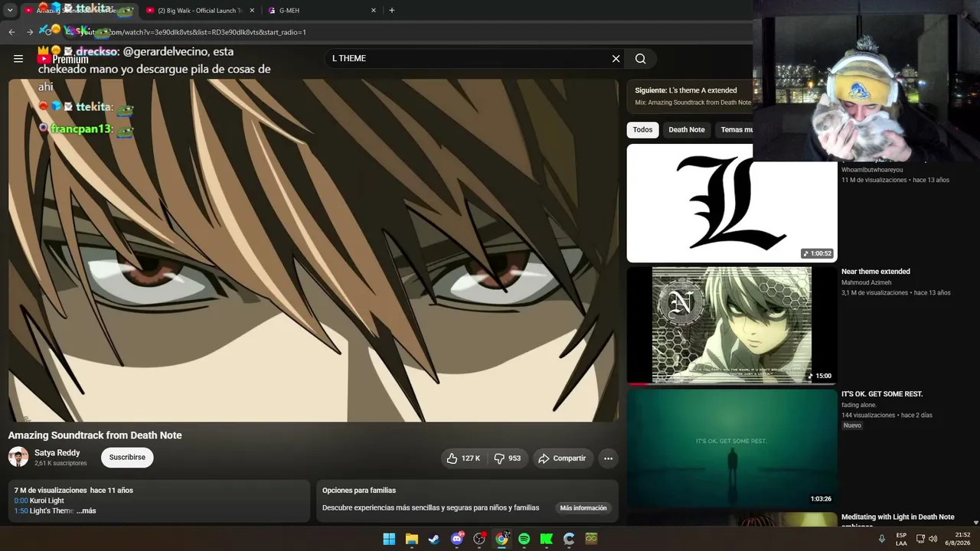Switch to the G-MEH tab
The height and width of the screenshot is (551, 980).
[322, 11]
